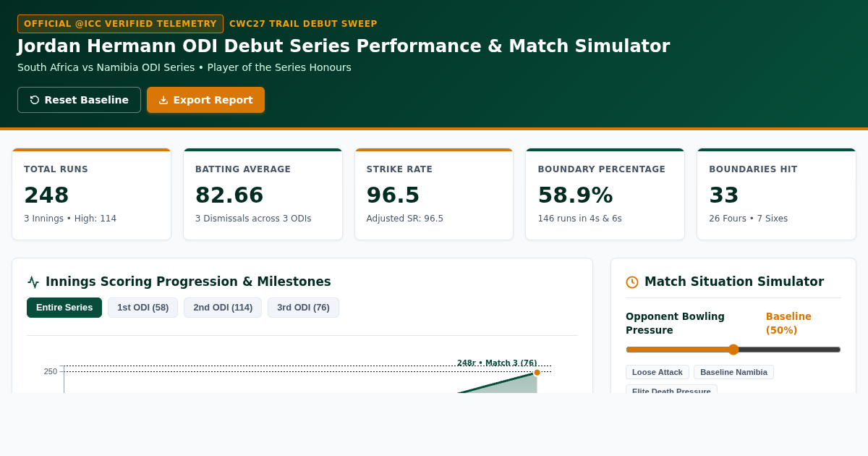Image resolution: width=868 pixels, height=456 pixels.
Task: Click the Strike Rate value 96.5
Action: (393, 195)
